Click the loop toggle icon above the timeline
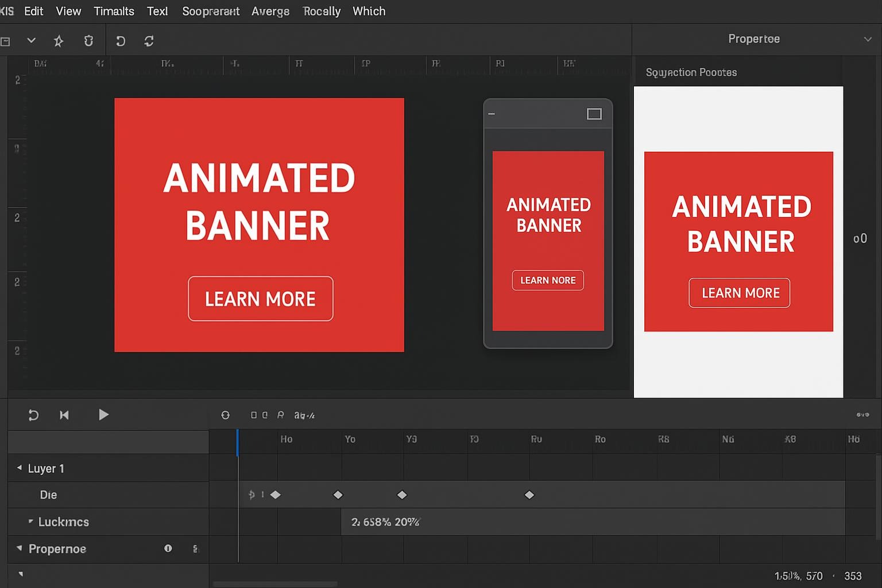882x588 pixels. tap(225, 415)
